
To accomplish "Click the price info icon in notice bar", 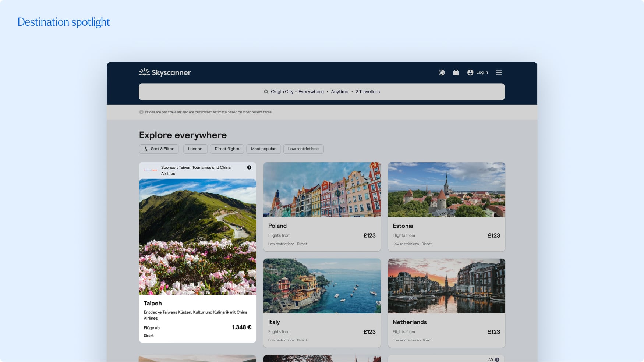I will point(141,112).
